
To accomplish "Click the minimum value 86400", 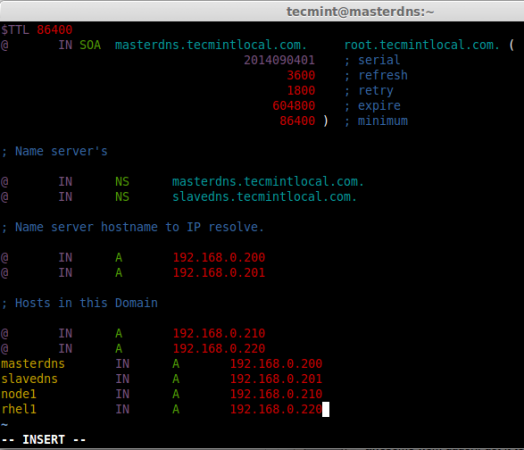I will 297,121.
